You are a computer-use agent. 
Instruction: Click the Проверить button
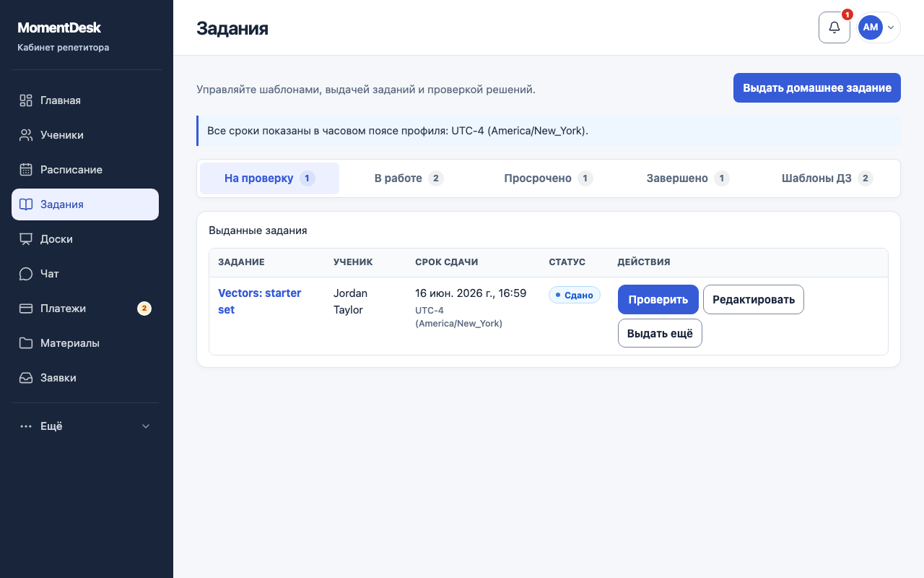[x=658, y=299]
